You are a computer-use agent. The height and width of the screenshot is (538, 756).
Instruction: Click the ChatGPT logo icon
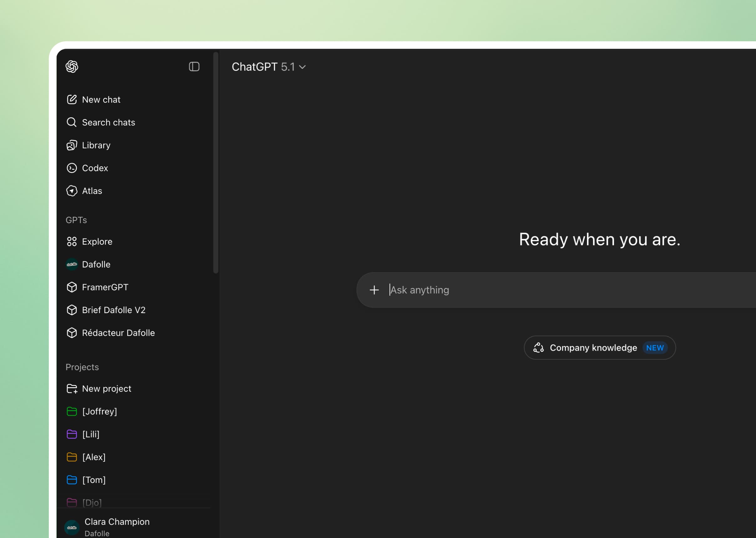[x=72, y=67]
